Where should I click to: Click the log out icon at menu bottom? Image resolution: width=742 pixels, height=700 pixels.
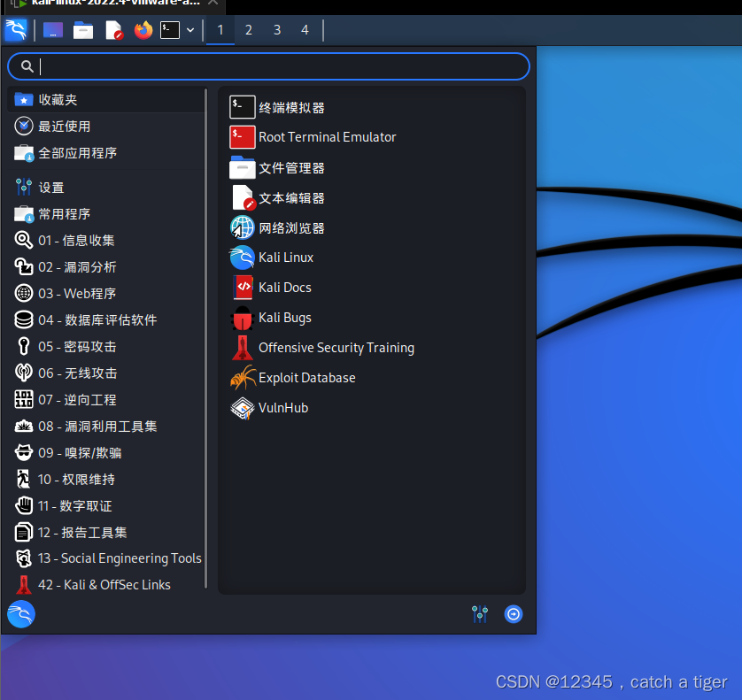(x=514, y=614)
